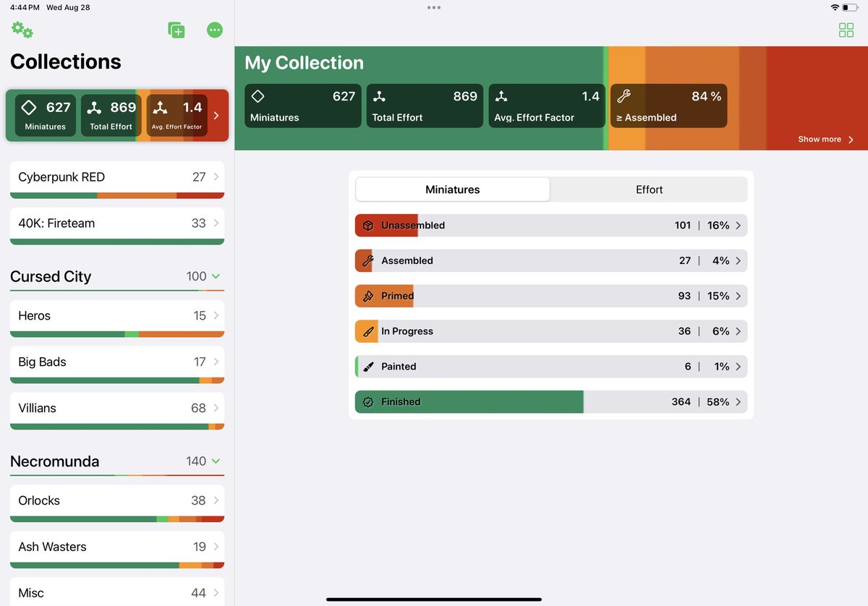Click Show more in the collection header
This screenshot has height=606, width=868.
tap(825, 140)
